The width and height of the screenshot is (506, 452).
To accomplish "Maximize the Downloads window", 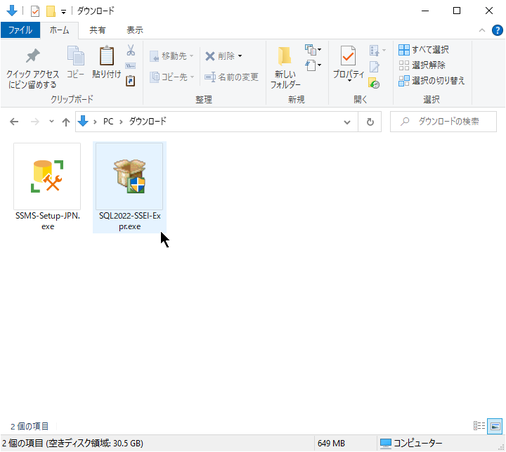I will [x=457, y=11].
